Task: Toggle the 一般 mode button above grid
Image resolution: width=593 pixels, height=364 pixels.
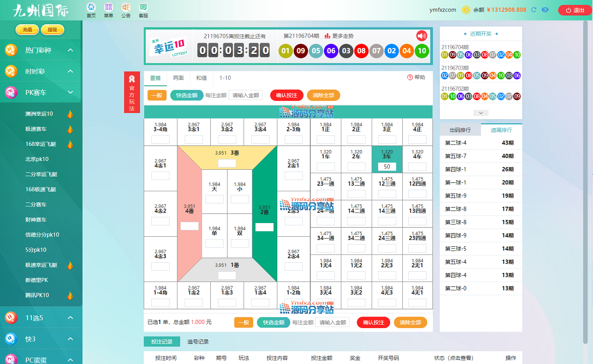Action: click(156, 95)
